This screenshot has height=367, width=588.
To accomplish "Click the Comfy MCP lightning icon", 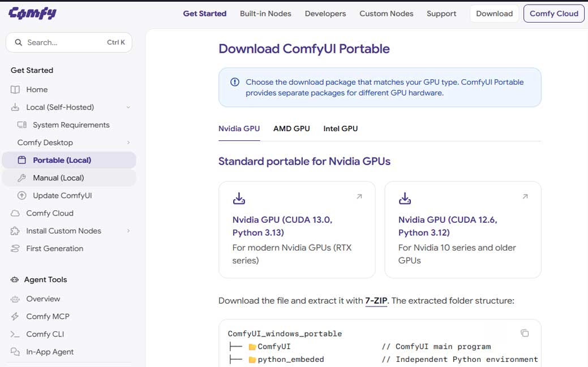I will click(x=15, y=317).
